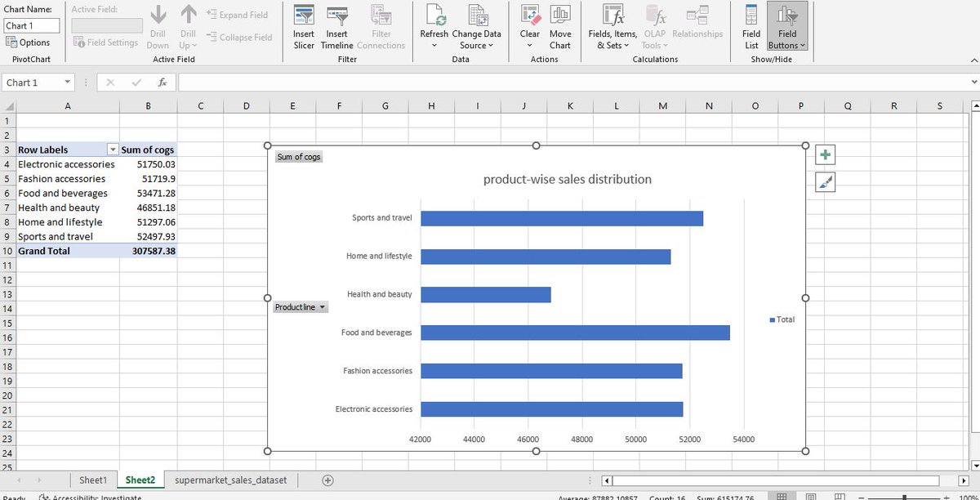This screenshot has width=980, height=500.
Task: Select the Total legend entry
Action: click(x=782, y=319)
